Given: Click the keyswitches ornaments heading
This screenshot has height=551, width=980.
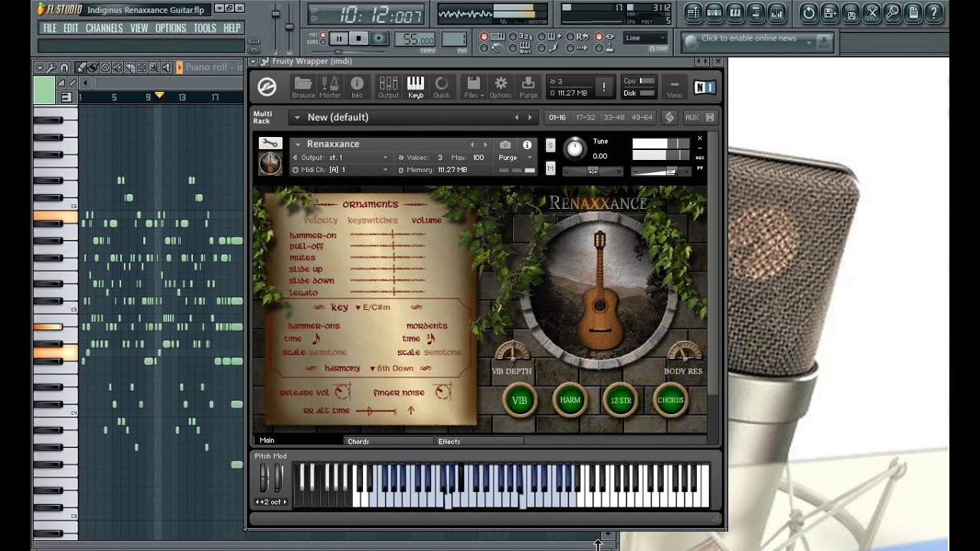Looking at the screenshot, I should pyautogui.click(x=373, y=220).
